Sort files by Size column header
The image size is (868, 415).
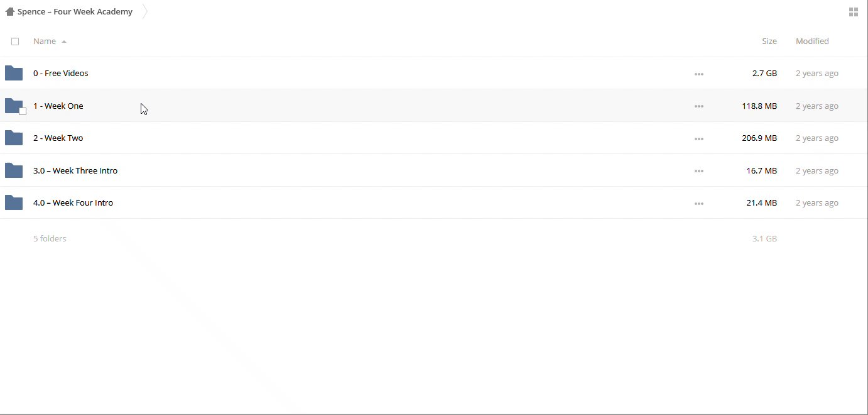click(769, 41)
